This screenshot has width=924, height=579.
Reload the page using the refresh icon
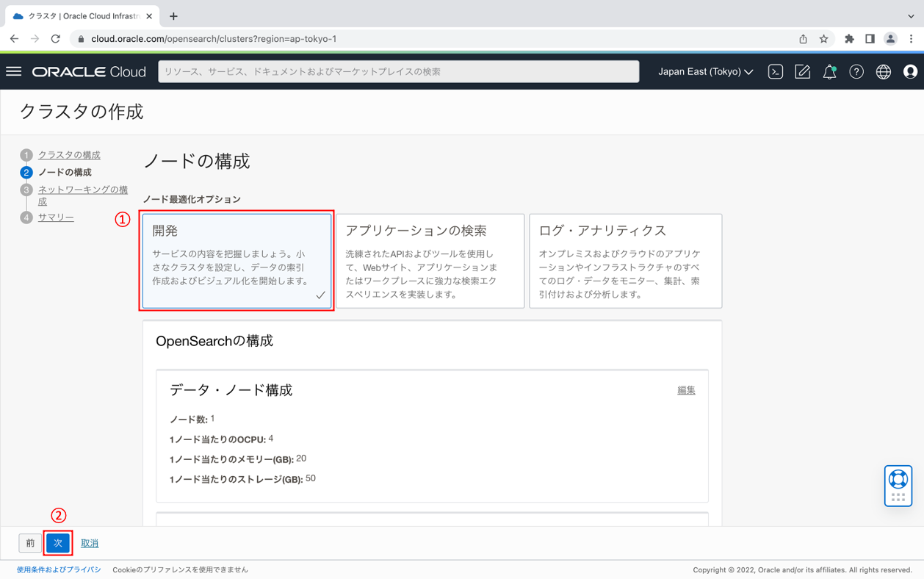click(x=56, y=38)
